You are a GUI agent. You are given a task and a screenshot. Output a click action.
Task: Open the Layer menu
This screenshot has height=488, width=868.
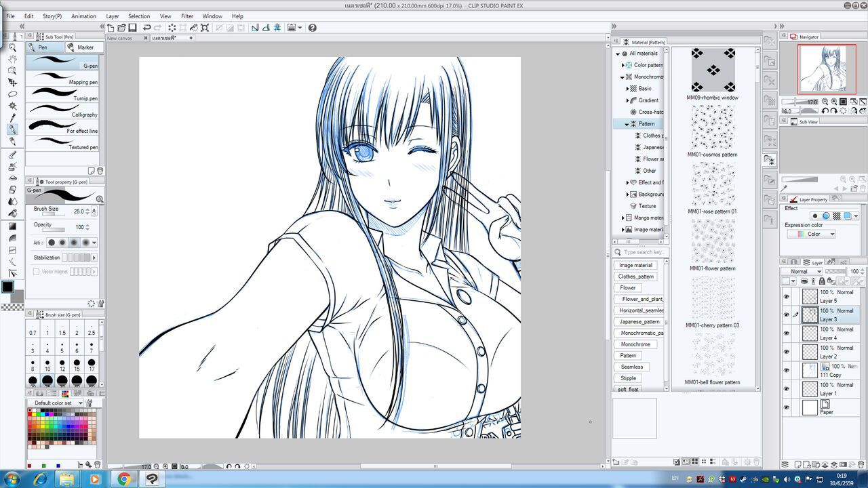pos(113,16)
